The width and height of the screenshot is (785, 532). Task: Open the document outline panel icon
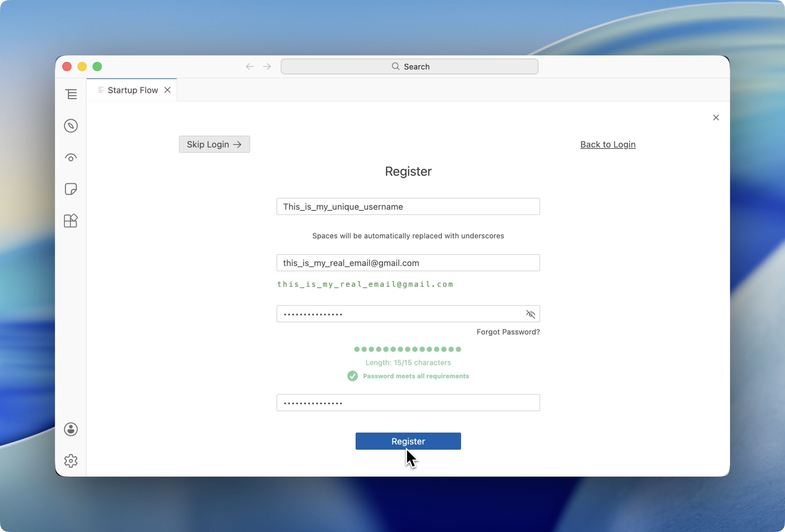71,94
